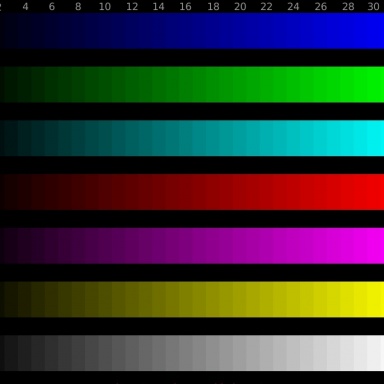Click the gray bar step under label 26
The width and height of the screenshot is (384, 384).
(x=320, y=353)
